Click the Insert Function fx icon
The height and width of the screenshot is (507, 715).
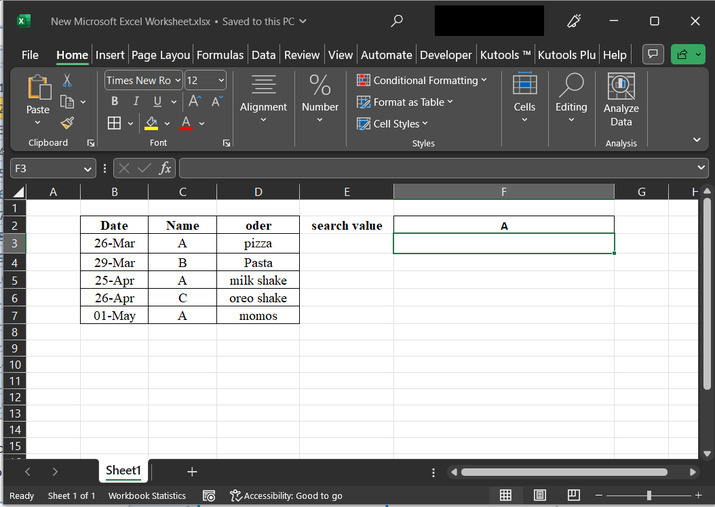pos(165,169)
